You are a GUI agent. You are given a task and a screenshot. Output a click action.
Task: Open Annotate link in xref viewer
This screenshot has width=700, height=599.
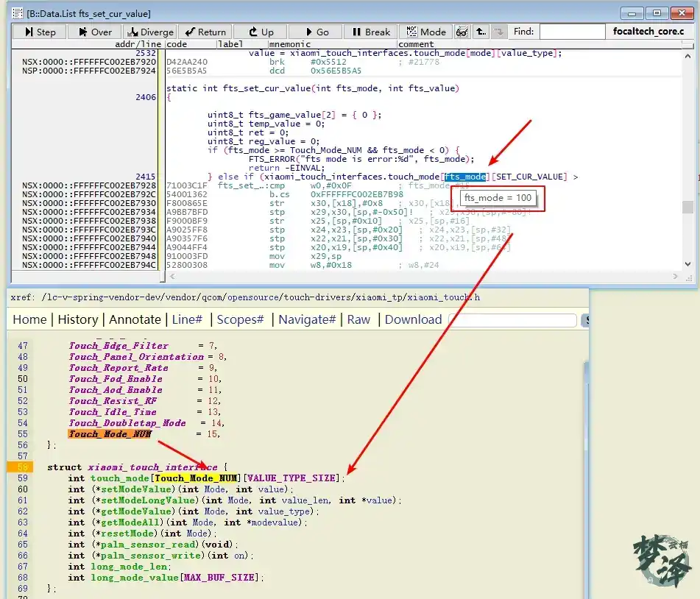pyautogui.click(x=135, y=319)
